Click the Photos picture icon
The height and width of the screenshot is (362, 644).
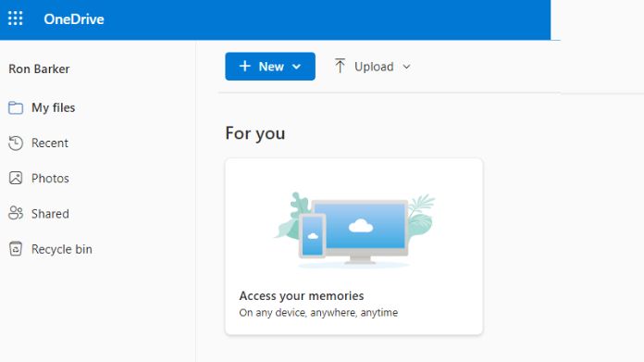pos(16,179)
